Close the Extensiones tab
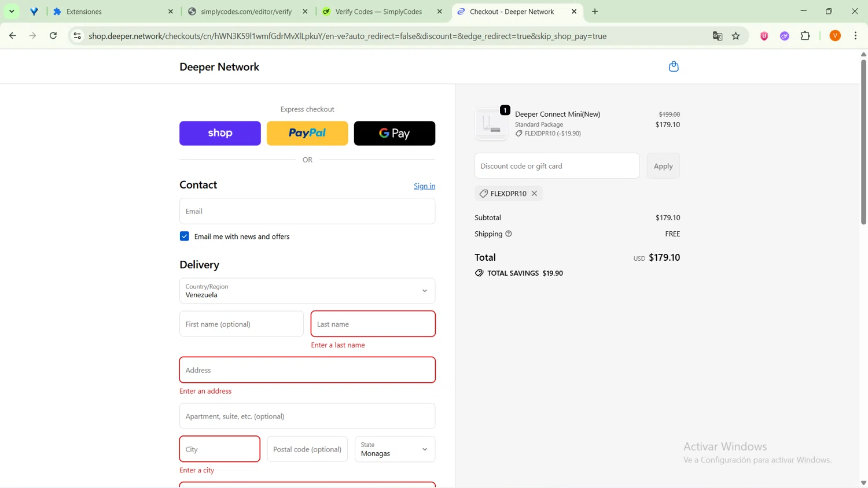The height and width of the screenshot is (488, 868). 171,12
